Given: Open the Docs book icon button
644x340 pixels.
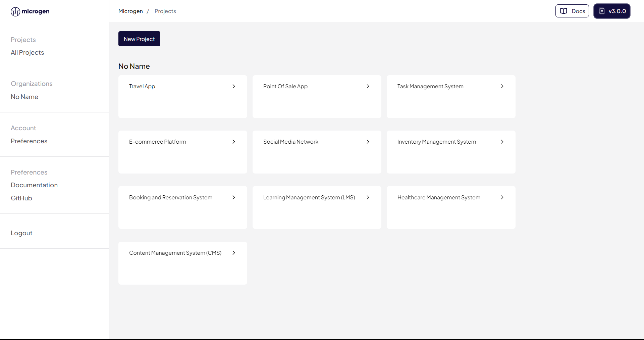Looking at the screenshot, I should click(x=572, y=11).
